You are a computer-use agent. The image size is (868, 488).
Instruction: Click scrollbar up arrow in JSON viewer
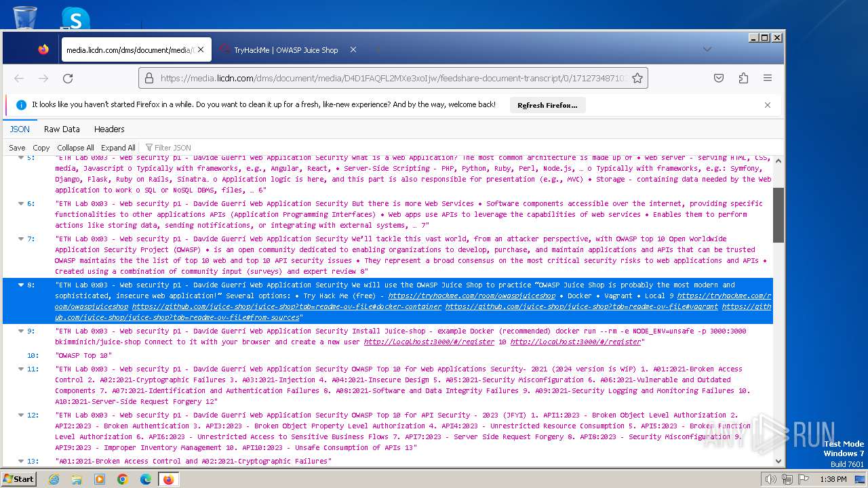(778, 160)
